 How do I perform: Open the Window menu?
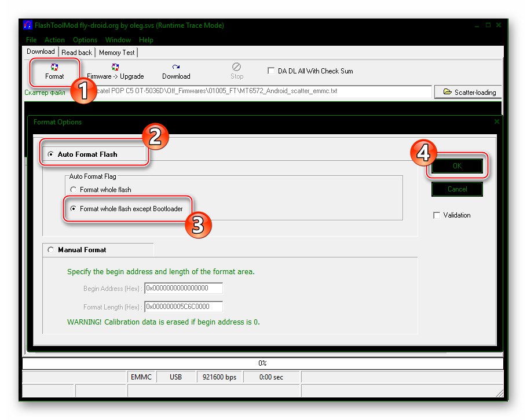click(x=118, y=39)
